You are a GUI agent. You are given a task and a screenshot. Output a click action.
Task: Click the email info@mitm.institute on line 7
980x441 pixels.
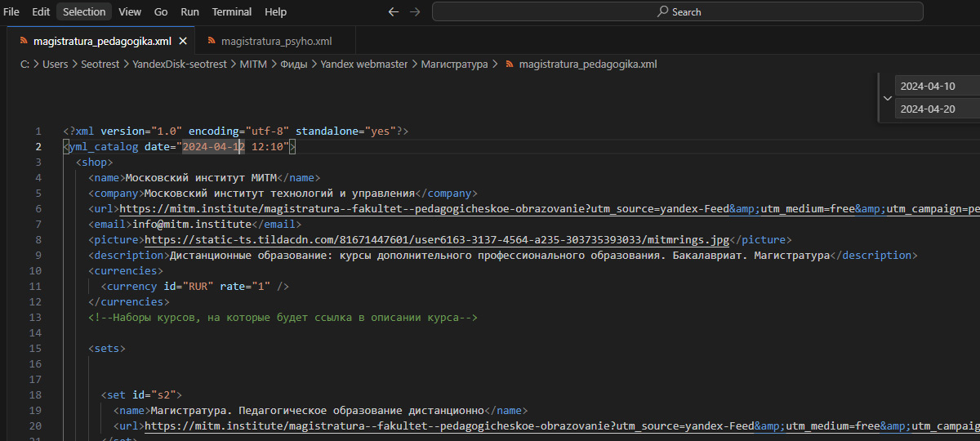coord(189,224)
